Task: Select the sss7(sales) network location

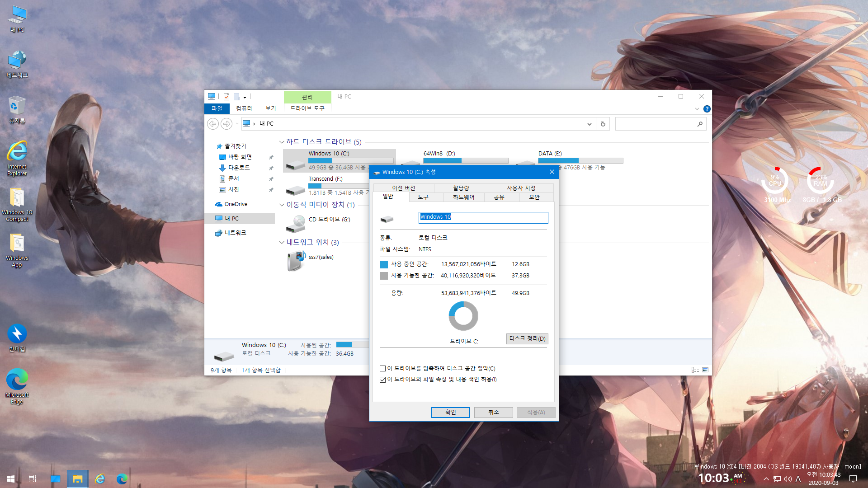Action: click(x=312, y=261)
